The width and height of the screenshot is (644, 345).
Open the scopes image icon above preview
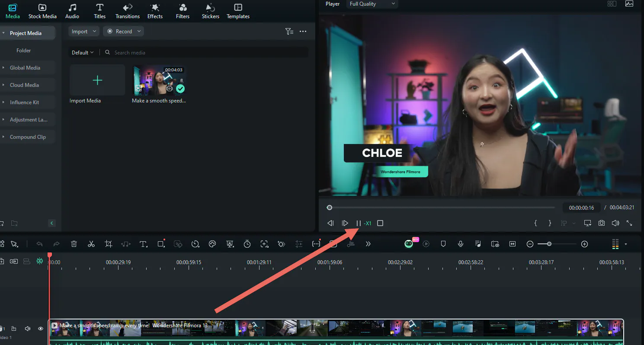[x=629, y=3]
